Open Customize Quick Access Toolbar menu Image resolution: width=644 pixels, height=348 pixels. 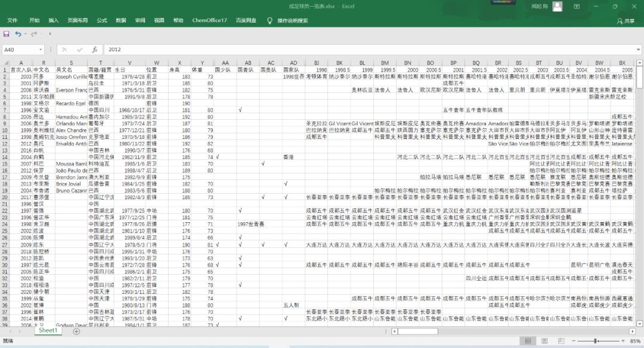50,34
